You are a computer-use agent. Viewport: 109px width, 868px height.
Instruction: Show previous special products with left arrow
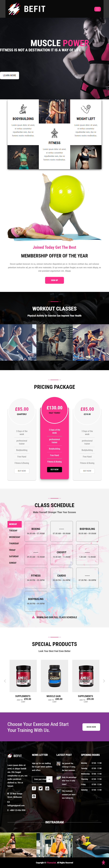click(x=5, y=681)
